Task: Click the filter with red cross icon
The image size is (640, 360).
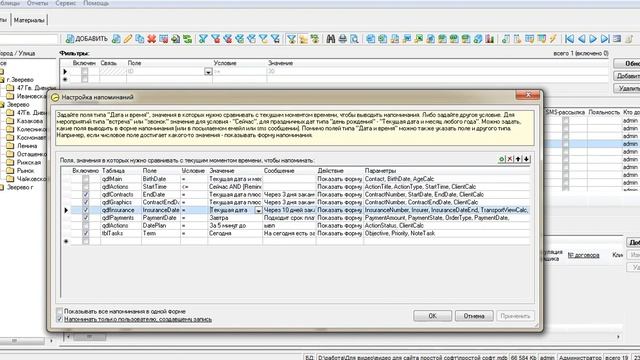Action: tap(216, 39)
